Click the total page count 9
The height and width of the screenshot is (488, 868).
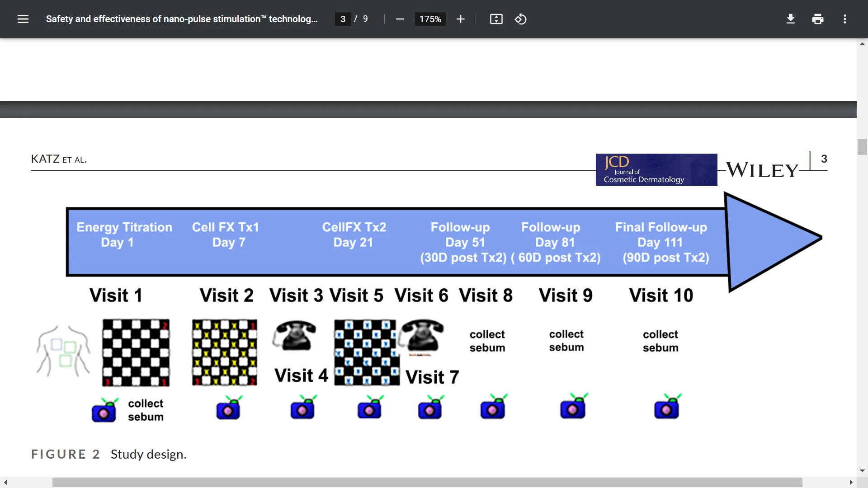click(x=365, y=19)
